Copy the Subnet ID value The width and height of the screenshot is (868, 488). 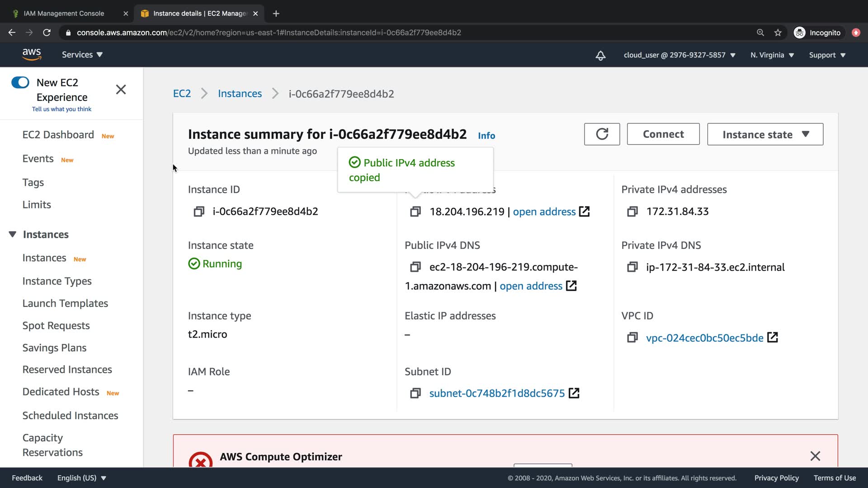click(x=415, y=393)
